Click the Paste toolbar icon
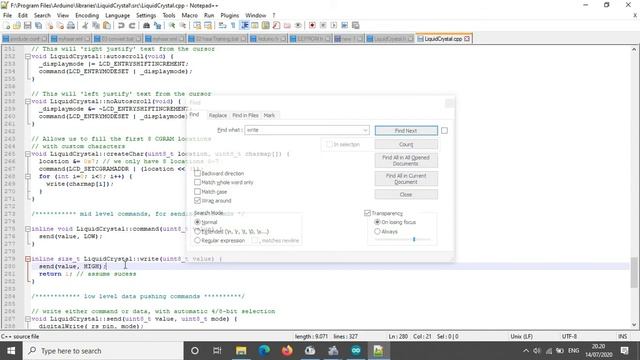640x360 pixels. (107, 26)
